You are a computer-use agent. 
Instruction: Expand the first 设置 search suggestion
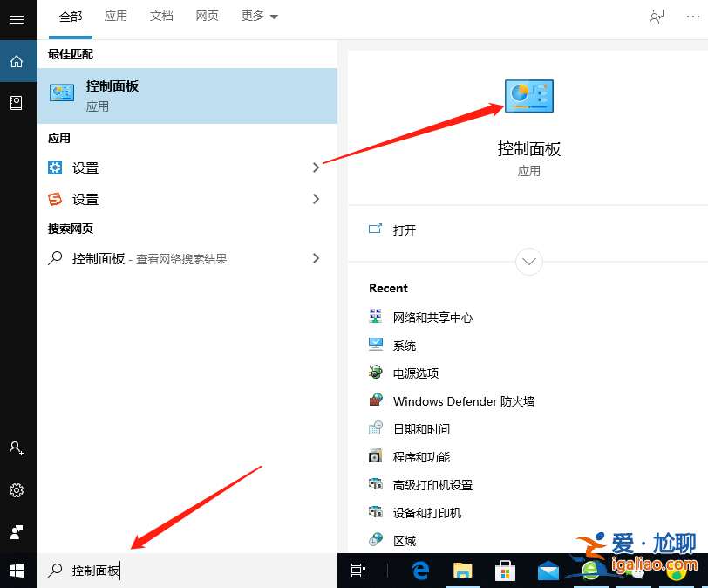[316, 168]
